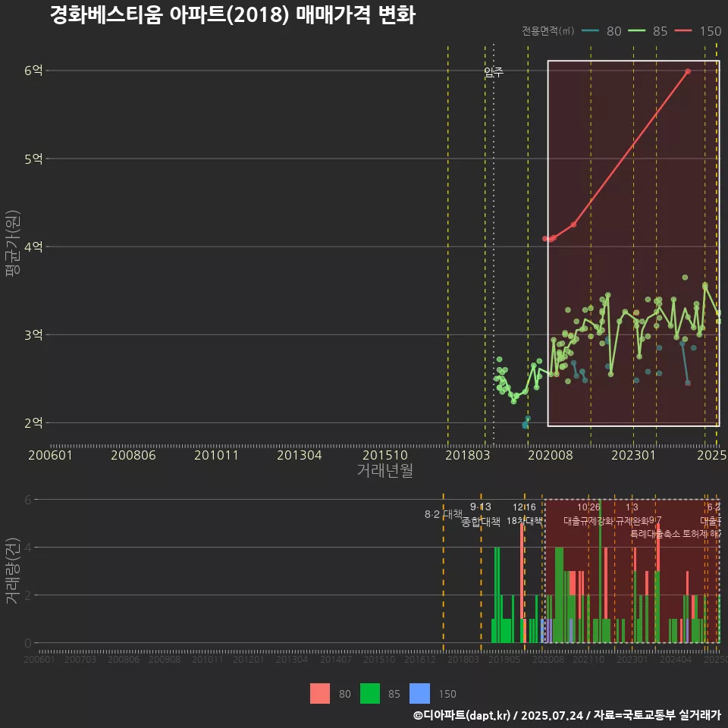Select the red 150 line sample in top legend

pyautogui.click(x=683, y=31)
